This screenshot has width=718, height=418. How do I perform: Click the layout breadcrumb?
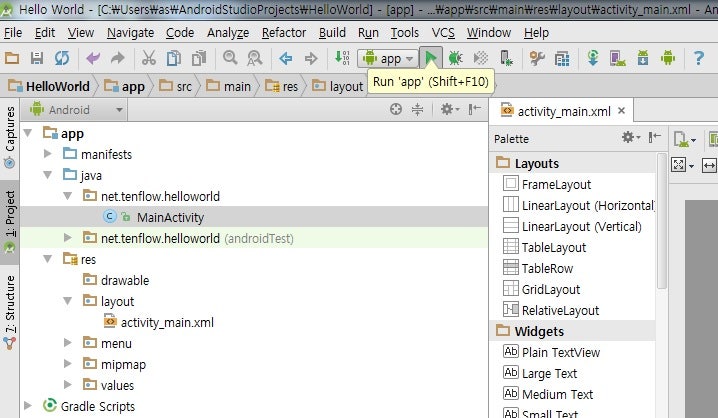click(338, 86)
